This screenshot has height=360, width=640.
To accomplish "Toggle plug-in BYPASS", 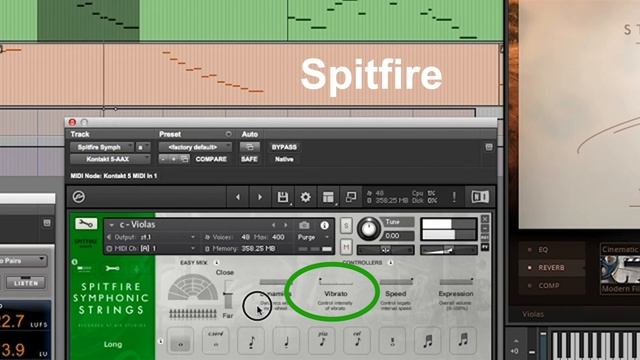I will [284, 147].
